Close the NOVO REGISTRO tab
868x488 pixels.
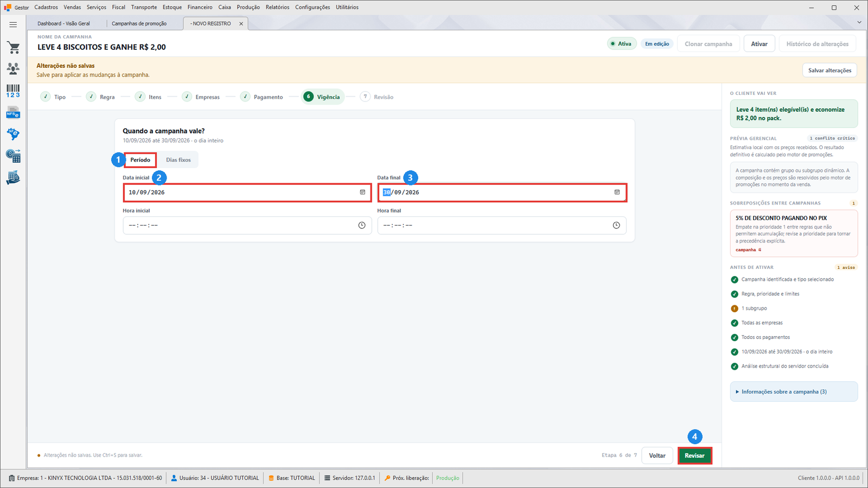241,24
